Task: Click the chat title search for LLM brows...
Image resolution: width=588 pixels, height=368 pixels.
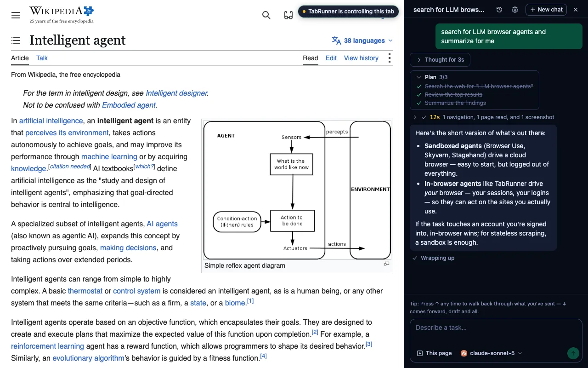Action: (x=449, y=10)
